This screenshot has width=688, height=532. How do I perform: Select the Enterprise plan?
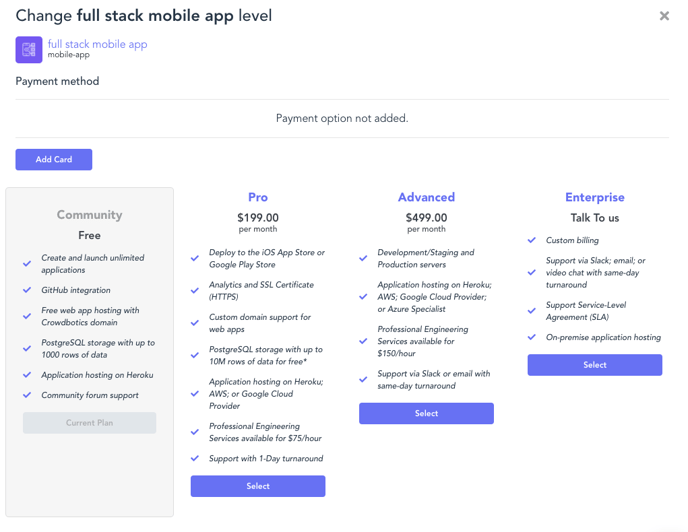(595, 365)
